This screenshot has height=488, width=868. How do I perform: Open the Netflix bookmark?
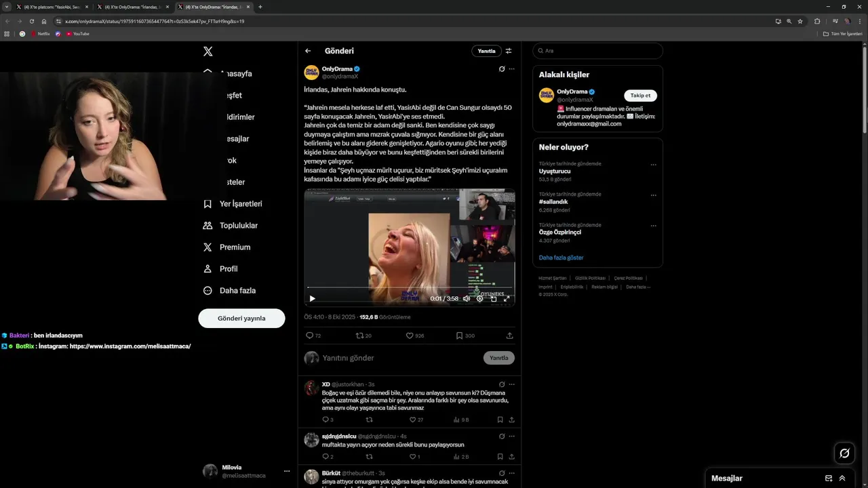coord(41,34)
